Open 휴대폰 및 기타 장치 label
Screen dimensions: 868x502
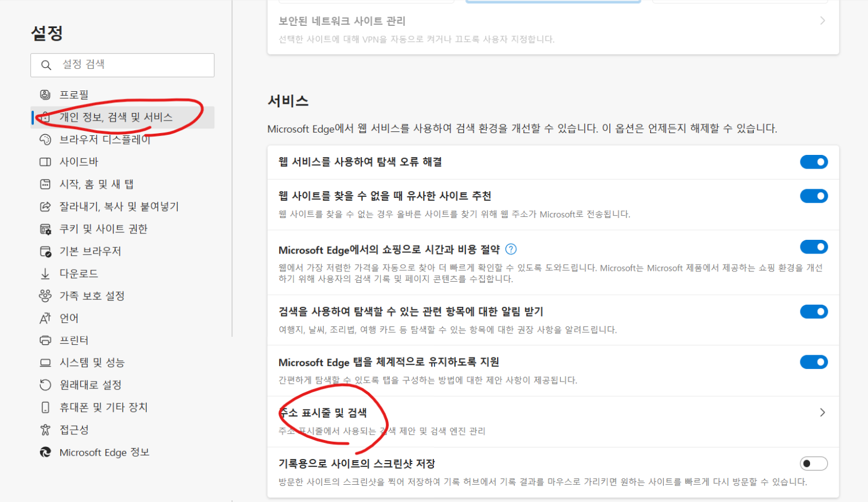click(x=104, y=407)
